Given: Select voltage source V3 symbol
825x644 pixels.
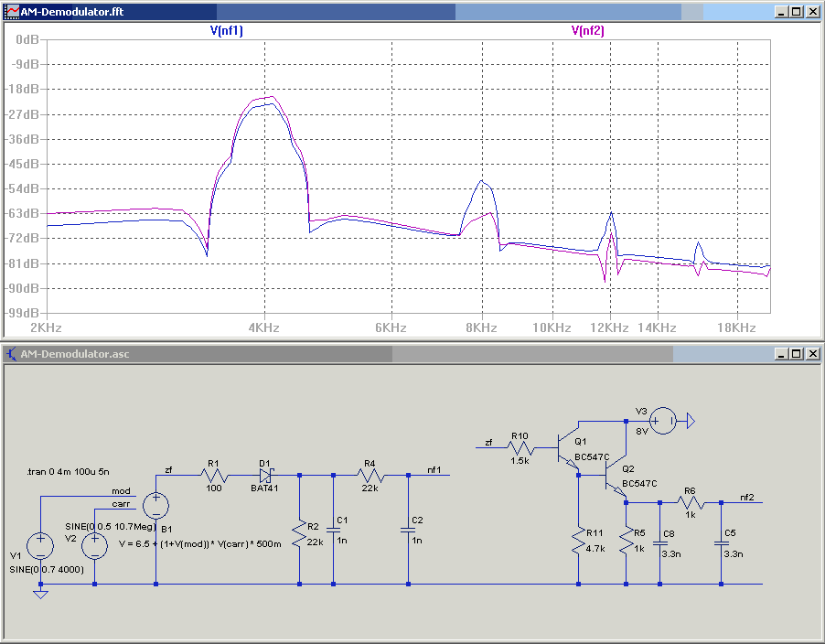Looking at the screenshot, I should click(662, 421).
